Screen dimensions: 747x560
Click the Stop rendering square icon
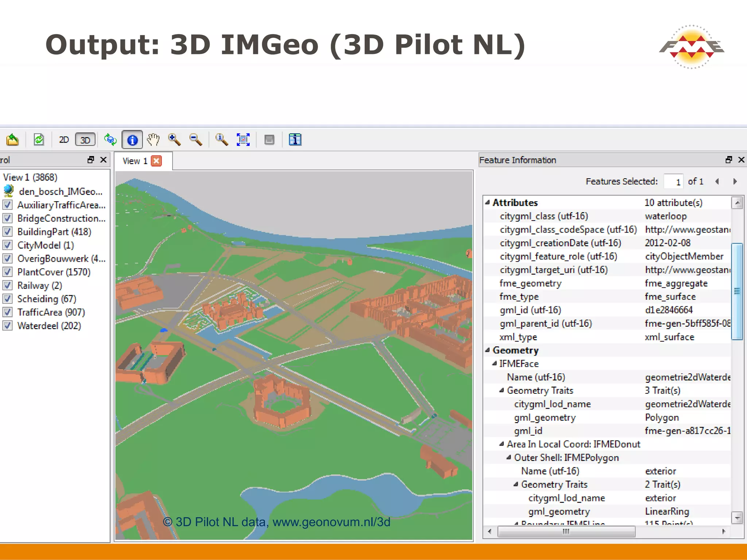[270, 140]
